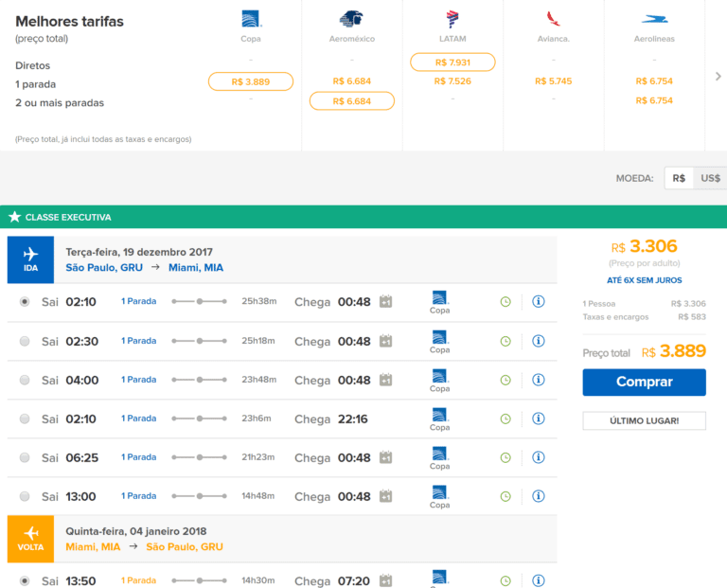The width and height of the screenshot is (727, 588).
Task: Select Avianca R$ 5.745 fare
Action: click(553, 81)
